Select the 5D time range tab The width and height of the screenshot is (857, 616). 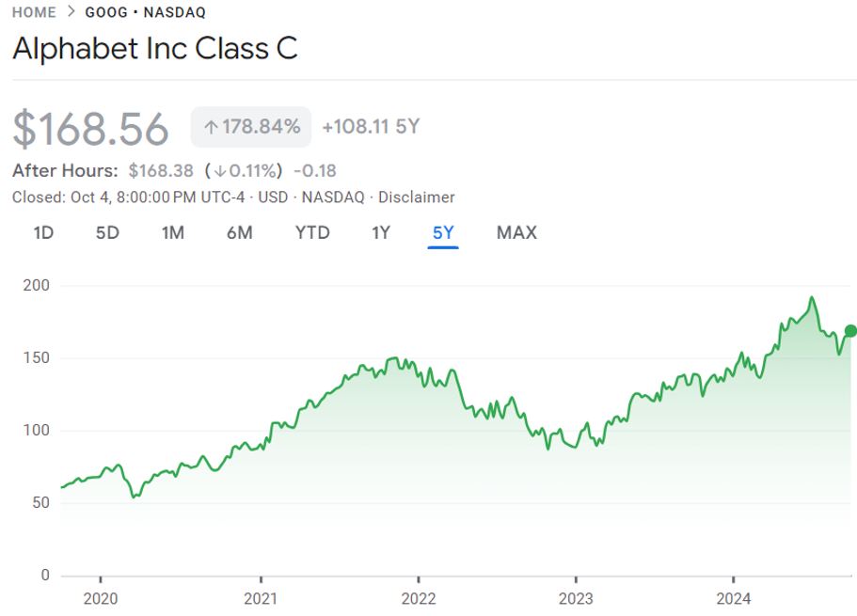(107, 232)
